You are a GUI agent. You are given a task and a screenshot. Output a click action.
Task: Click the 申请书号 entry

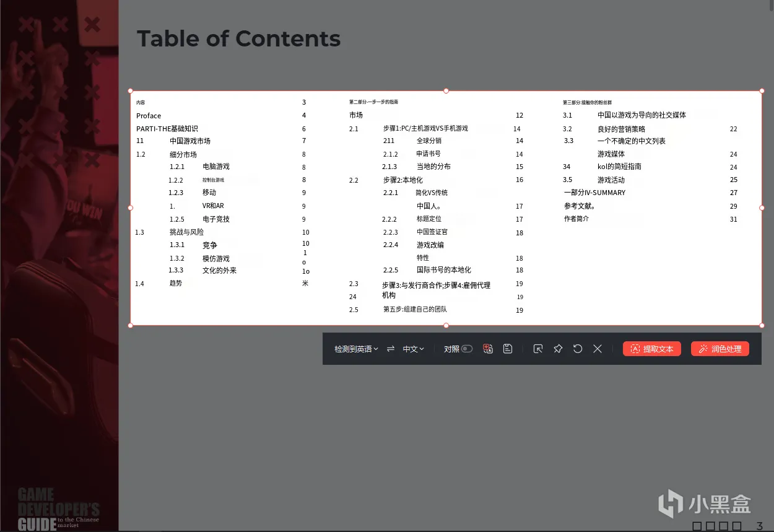428,154
